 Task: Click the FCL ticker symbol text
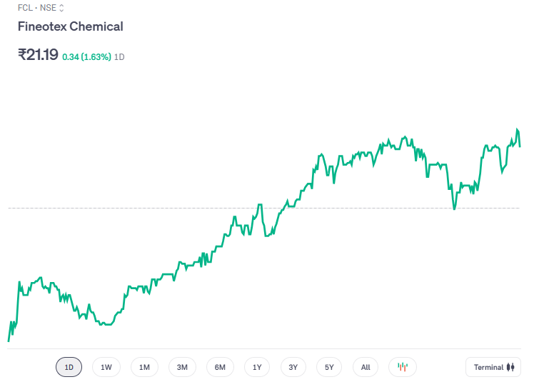click(x=25, y=9)
